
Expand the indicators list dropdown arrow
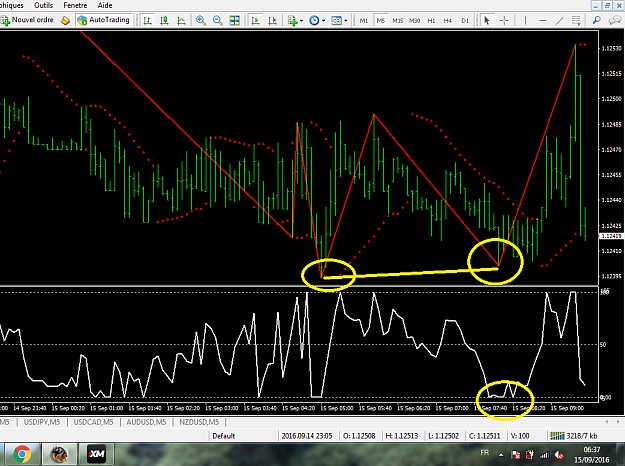[301, 20]
